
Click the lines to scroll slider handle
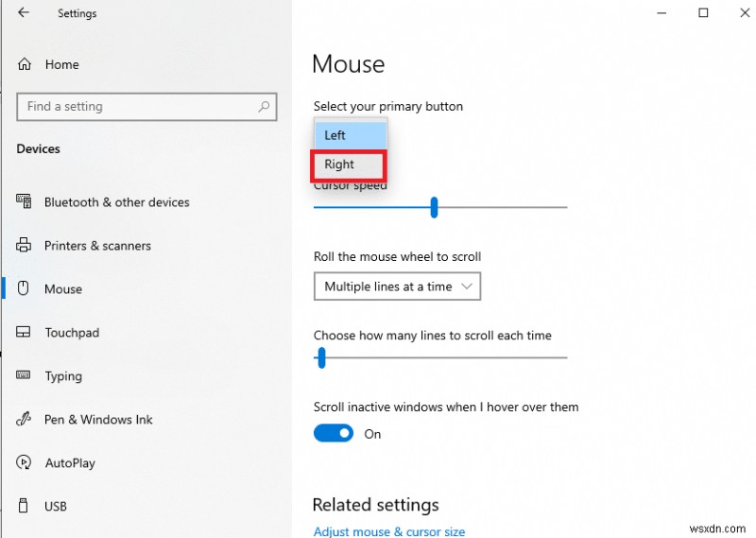321,357
